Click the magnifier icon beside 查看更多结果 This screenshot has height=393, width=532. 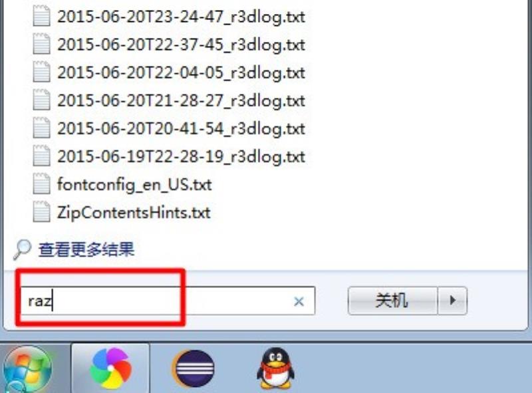pyautogui.click(x=23, y=249)
